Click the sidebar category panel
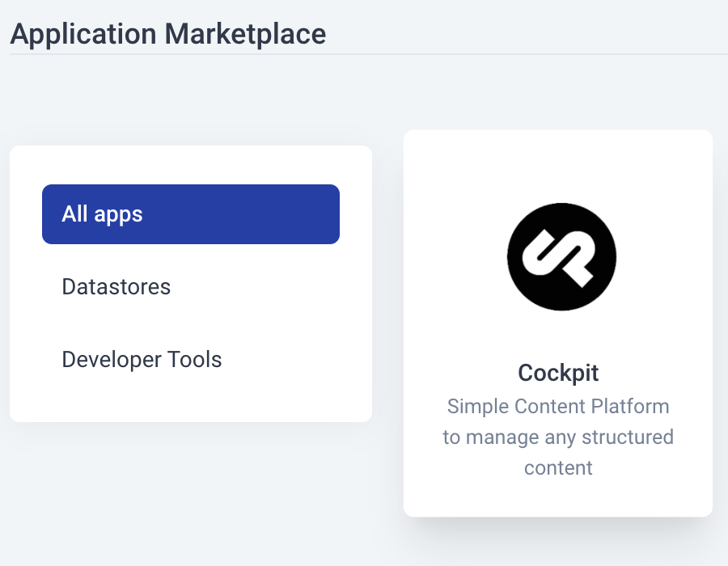 190,283
